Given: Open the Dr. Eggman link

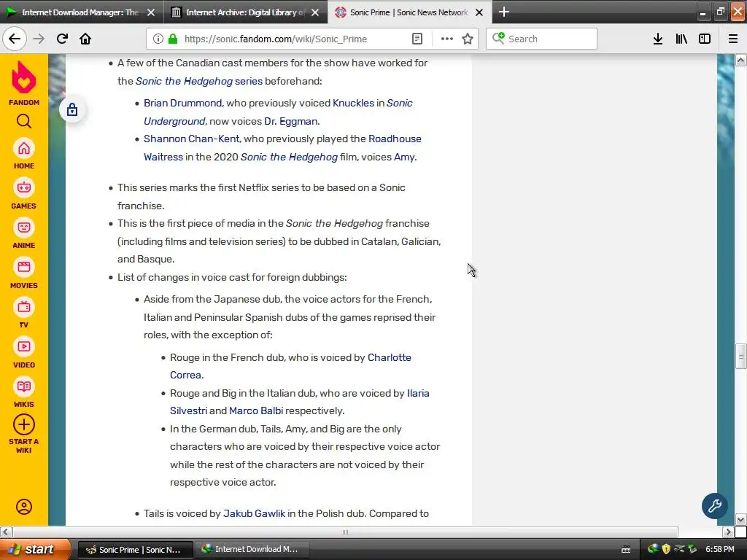Looking at the screenshot, I should click(x=290, y=121).
